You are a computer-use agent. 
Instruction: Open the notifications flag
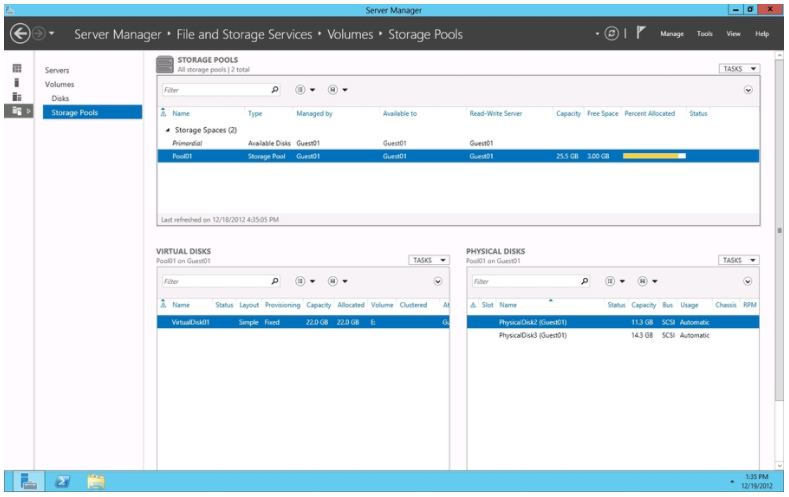point(640,34)
